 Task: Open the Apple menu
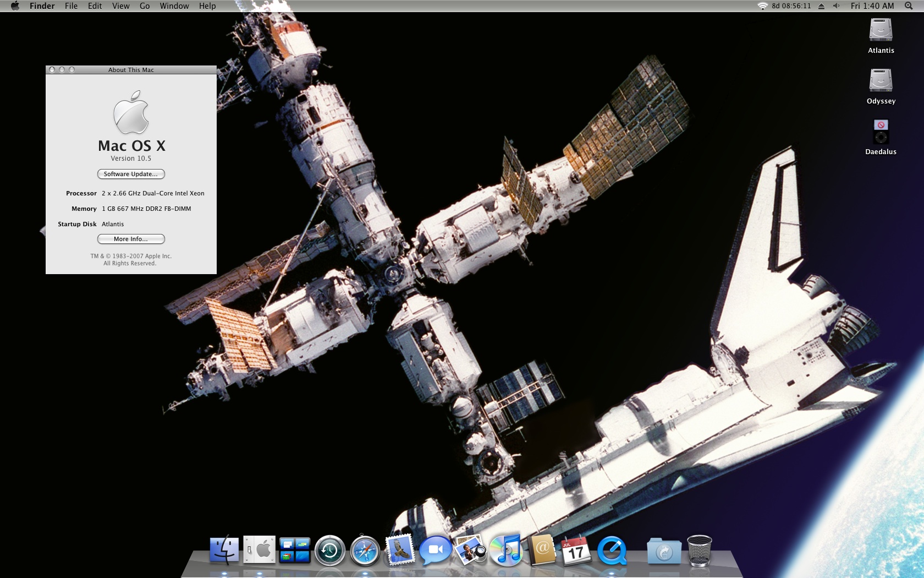point(15,6)
